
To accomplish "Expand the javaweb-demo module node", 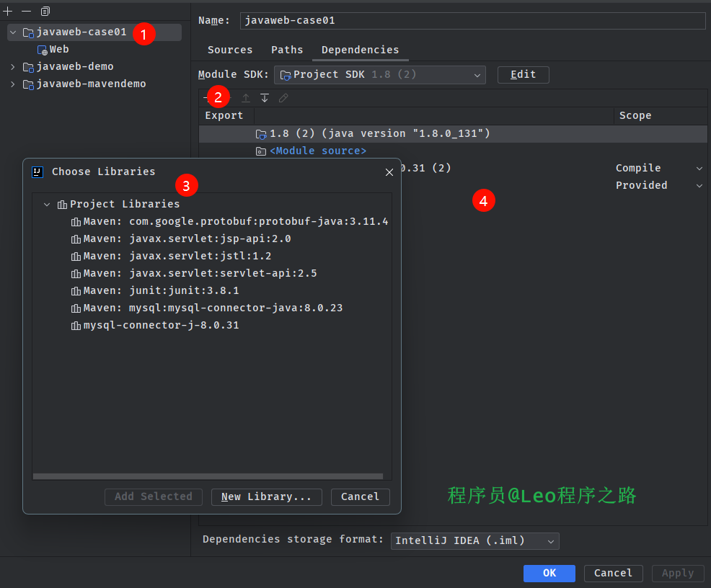I will point(13,67).
